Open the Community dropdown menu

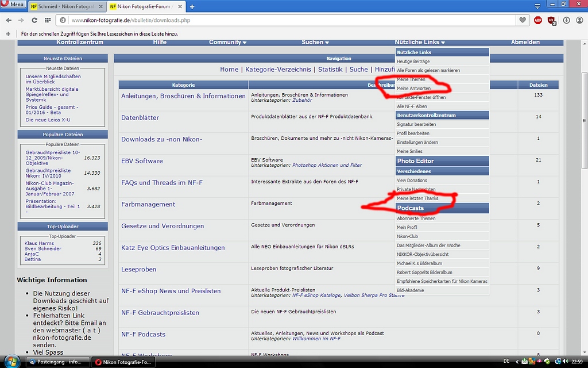tap(227, 42)
